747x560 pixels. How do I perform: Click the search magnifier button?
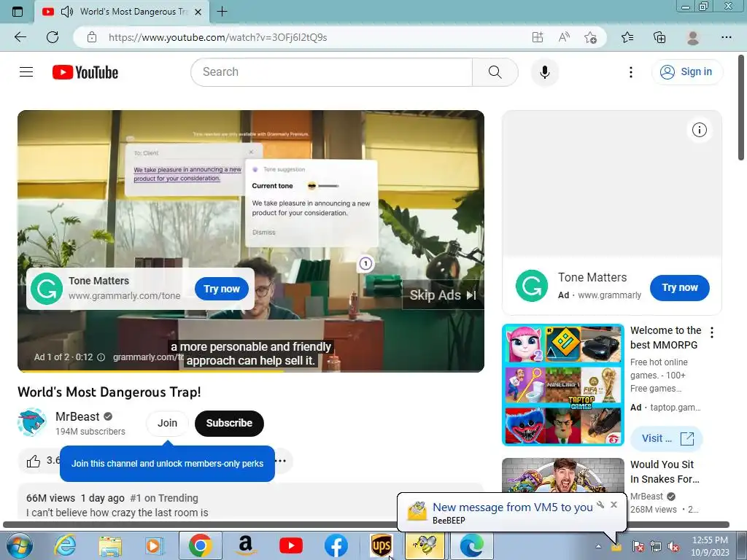[495, 72]
